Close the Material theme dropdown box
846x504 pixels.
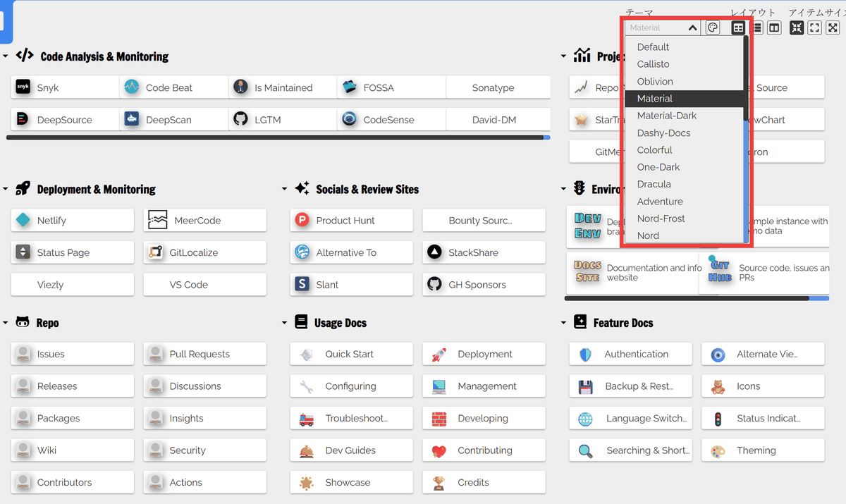[x=692, y=28]
